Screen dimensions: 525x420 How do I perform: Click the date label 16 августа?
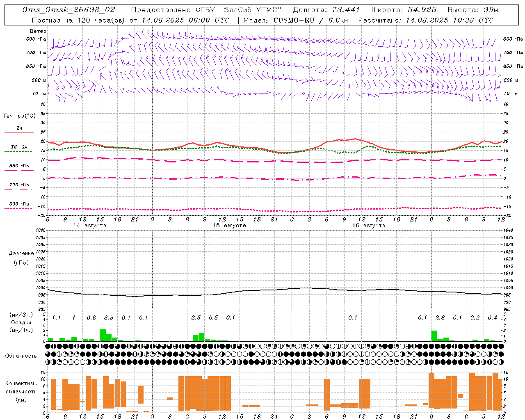tap(369, 225)
